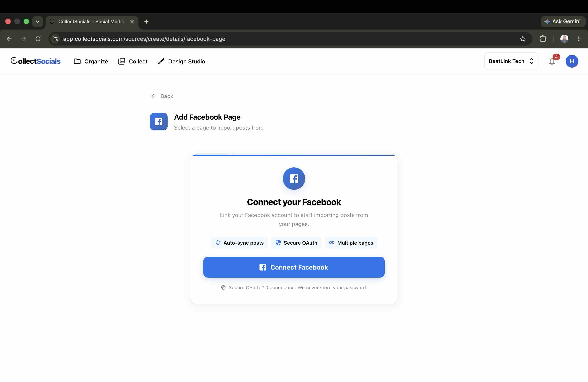
Task: Click the Multiple pages badge
Action: tap(351, 243)
